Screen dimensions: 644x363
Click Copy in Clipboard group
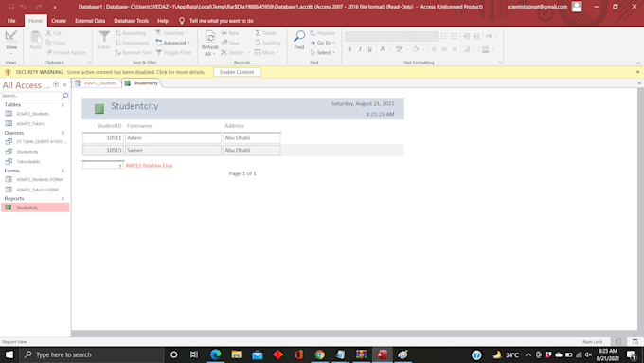(x=56, y=43)
